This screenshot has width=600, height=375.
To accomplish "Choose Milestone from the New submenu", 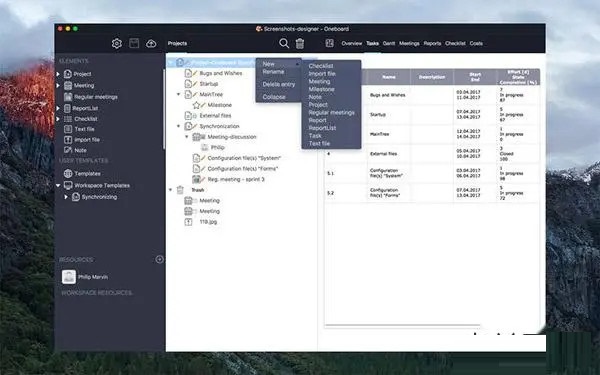I will click(x=321, y=89).
